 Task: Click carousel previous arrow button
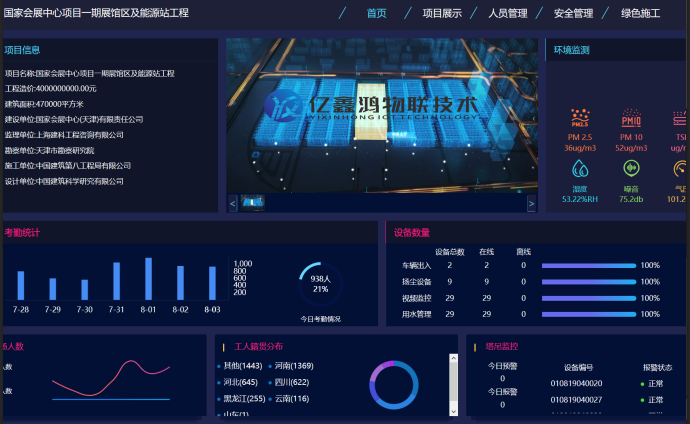click(x=233, y=203)
